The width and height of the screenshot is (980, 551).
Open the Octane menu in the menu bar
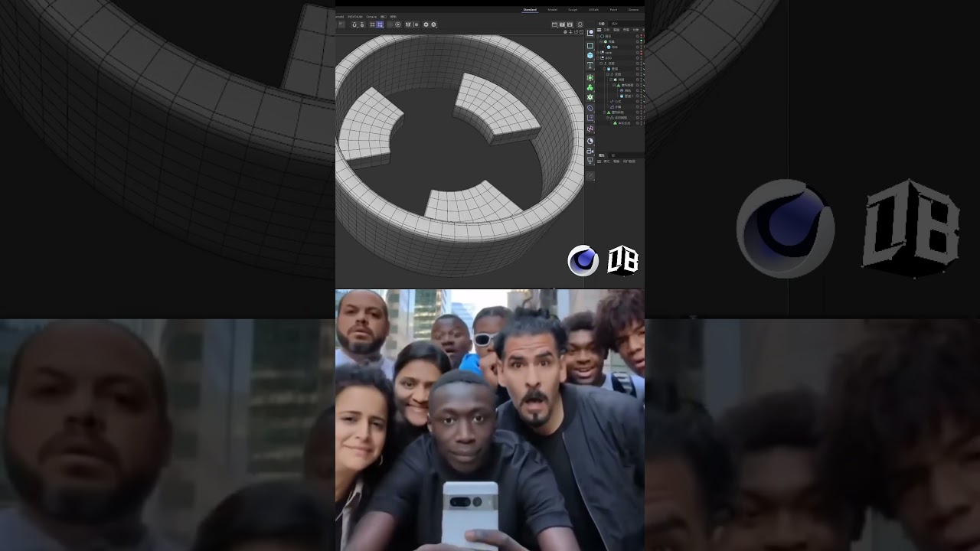(x=371, y=17)
